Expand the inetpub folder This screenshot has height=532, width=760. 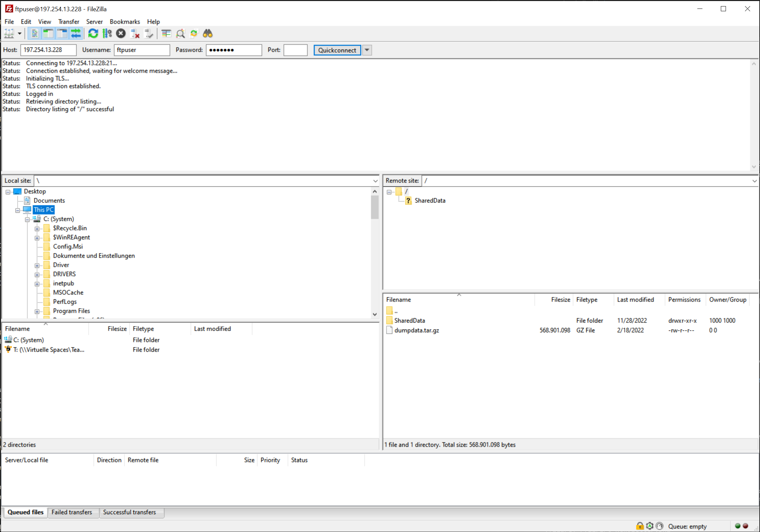[37, 284]
